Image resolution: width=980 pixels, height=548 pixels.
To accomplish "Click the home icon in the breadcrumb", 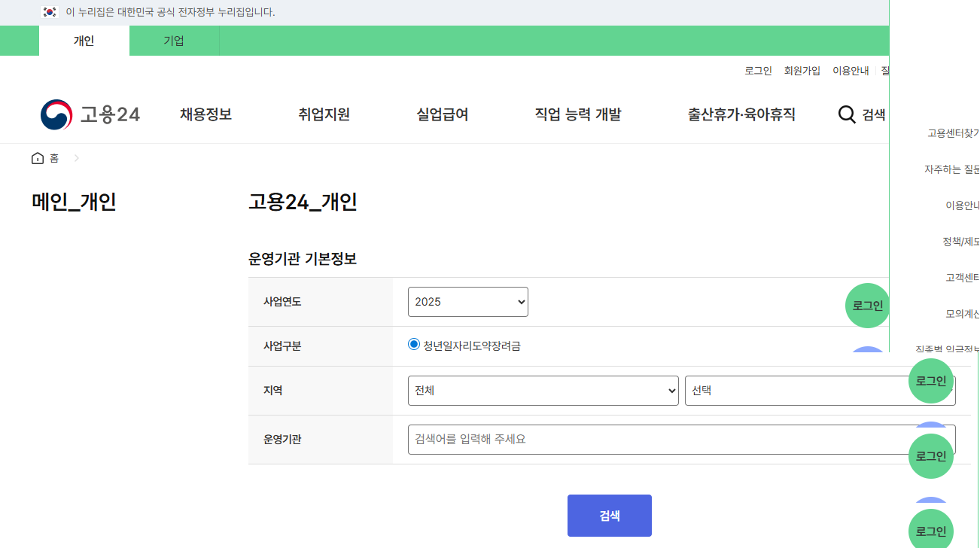I will pyautogui.click(x=37, y=158).
